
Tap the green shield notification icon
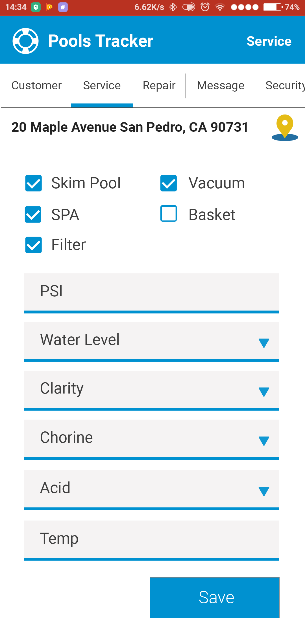tap(36, 7)
